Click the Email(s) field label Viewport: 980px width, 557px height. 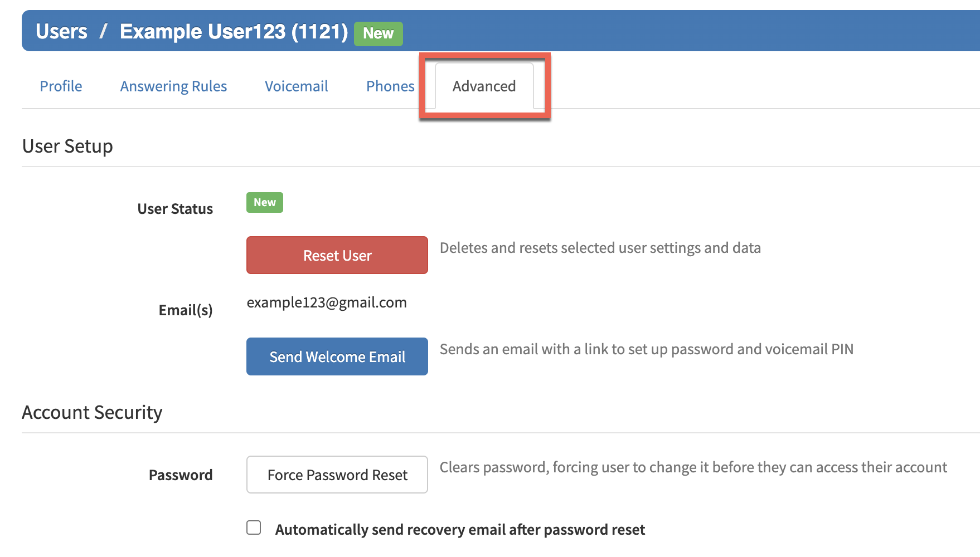[186, 310]
